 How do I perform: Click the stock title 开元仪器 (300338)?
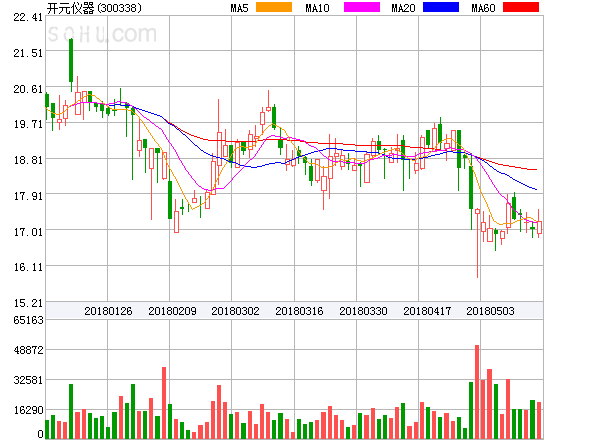pyautogui.click(x=94, y=8)
